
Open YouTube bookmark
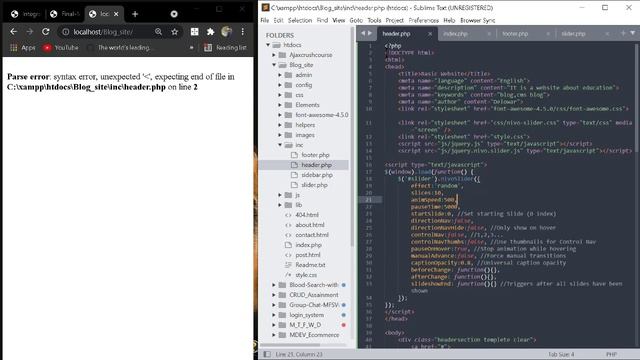(60, 48)
